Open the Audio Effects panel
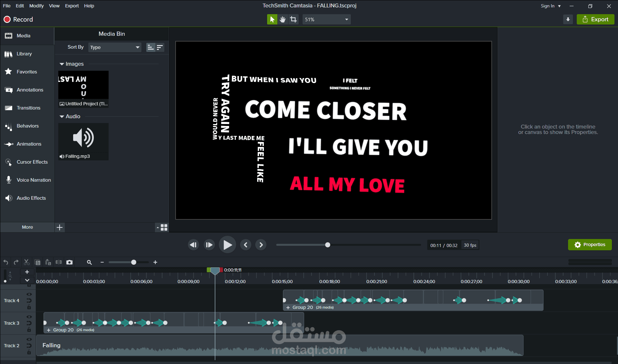Image resolution: width=618 pixels, height=364 pixels. point(27,198)
